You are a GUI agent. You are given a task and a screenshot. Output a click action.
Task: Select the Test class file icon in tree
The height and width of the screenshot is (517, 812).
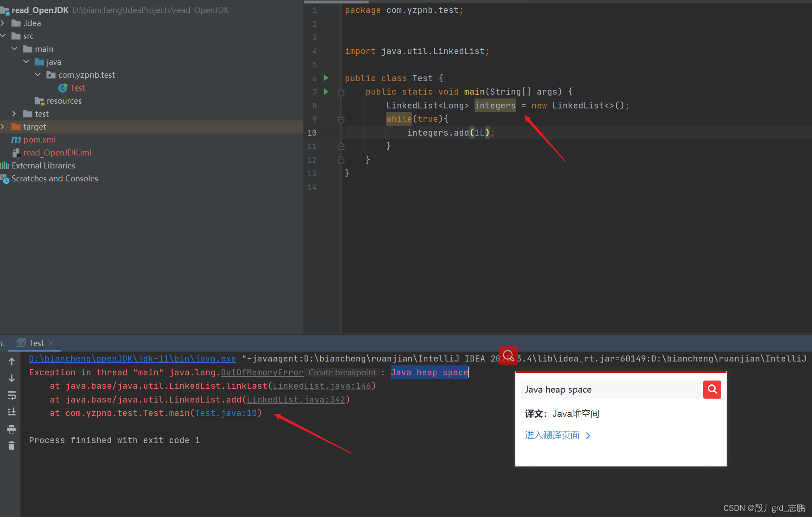click(x=63, y=88)
